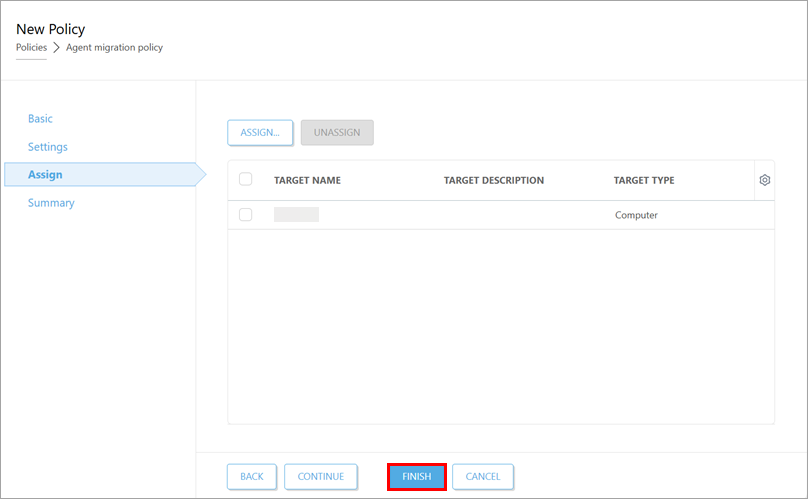The height and width of the screenshot is (499, 808).
Task: Cancel the new policy wizard
Action: tap(483, 477)
